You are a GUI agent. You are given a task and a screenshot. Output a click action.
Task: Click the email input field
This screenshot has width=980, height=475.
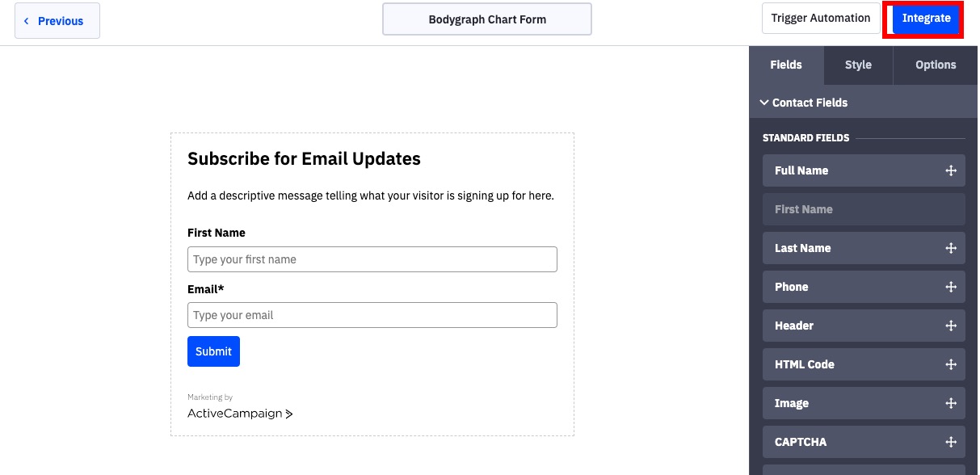point(372,315)
